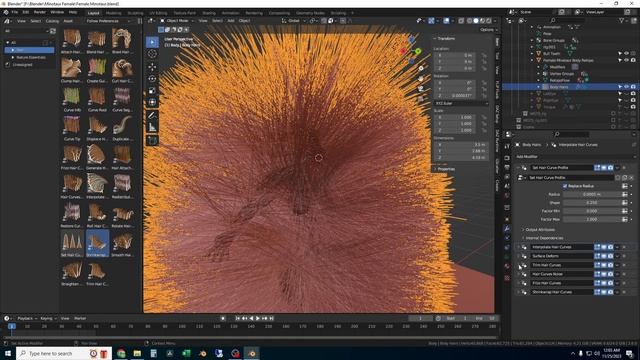The image size is (640, 360).
Task: Open the Follow Preferences import dropdown
Action: point(108,21)
